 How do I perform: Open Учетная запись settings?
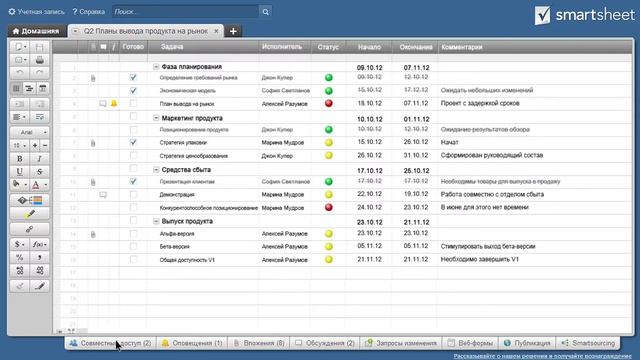[36, 12]
